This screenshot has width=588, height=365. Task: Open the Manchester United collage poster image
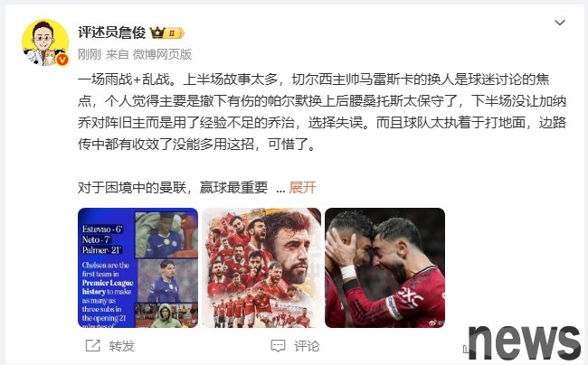[x=261, y=267]
